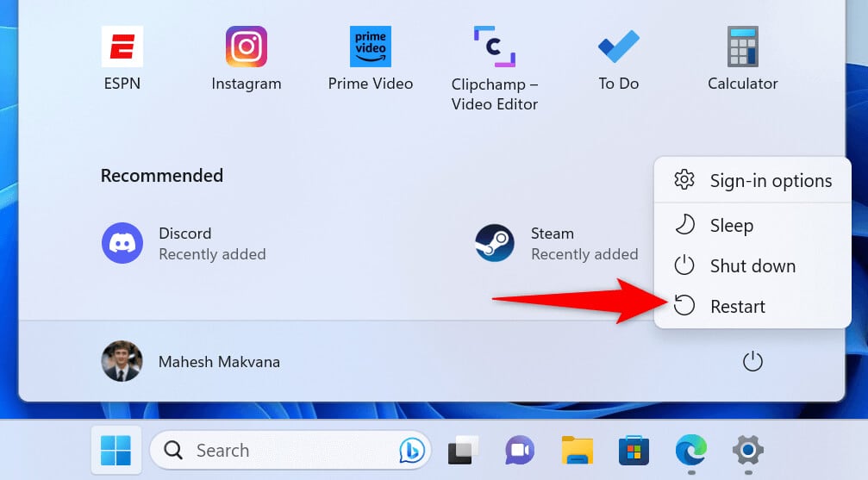Click the Windows Start button

(x=116, y=450)
